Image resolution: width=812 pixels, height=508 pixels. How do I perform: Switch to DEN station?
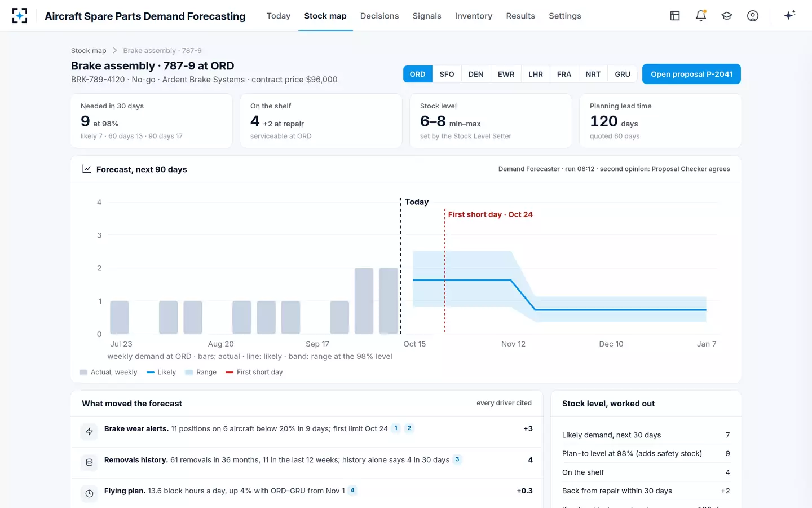[476, 74]
